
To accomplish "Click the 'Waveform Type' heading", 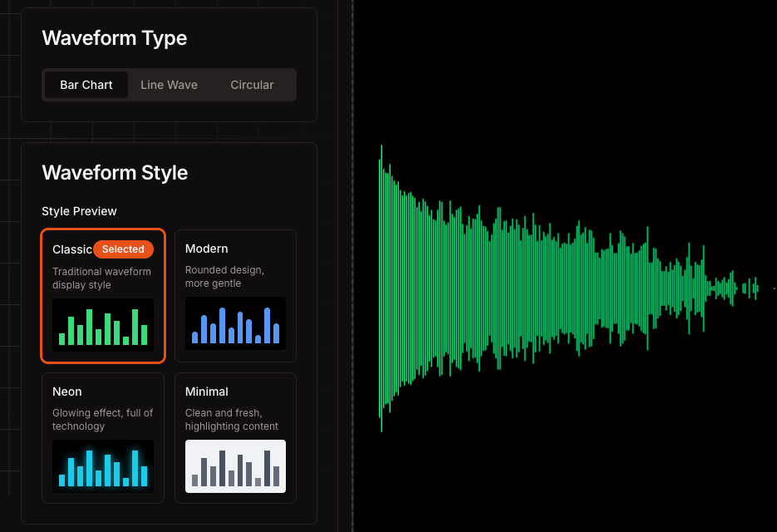I will [x=115, y=38].
